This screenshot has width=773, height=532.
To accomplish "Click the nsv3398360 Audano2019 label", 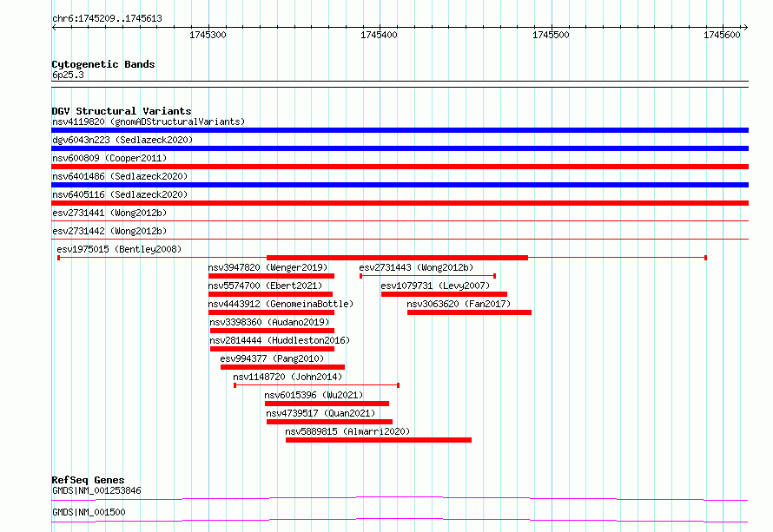I will click(x=269, y=322).
